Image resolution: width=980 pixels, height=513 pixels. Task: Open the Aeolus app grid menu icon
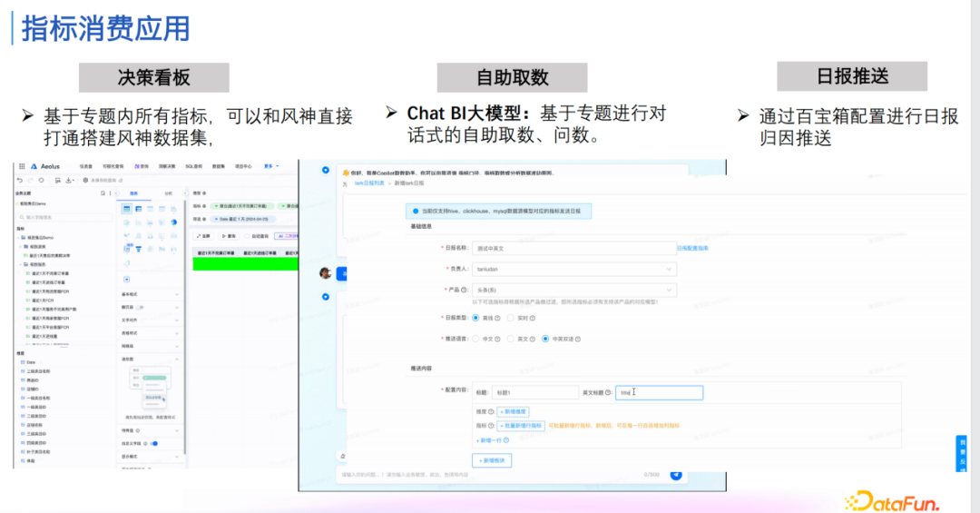coord(22,166)
